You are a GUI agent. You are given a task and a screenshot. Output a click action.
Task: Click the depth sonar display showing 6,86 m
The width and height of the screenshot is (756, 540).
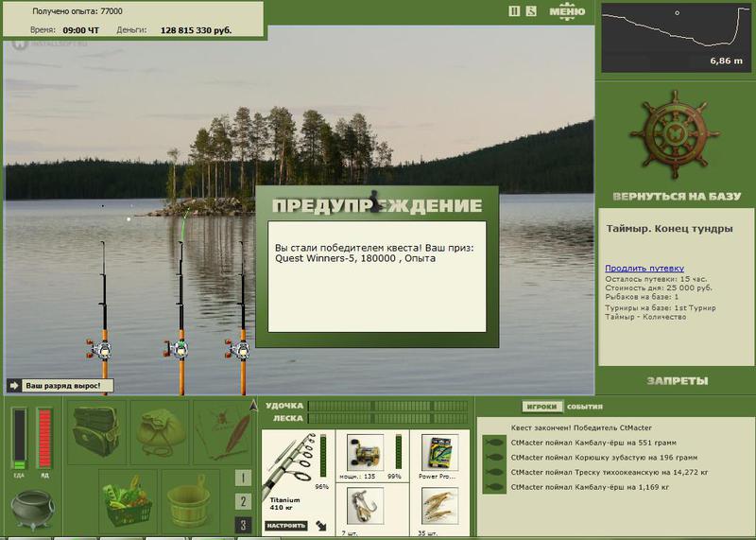pos(677,38)
